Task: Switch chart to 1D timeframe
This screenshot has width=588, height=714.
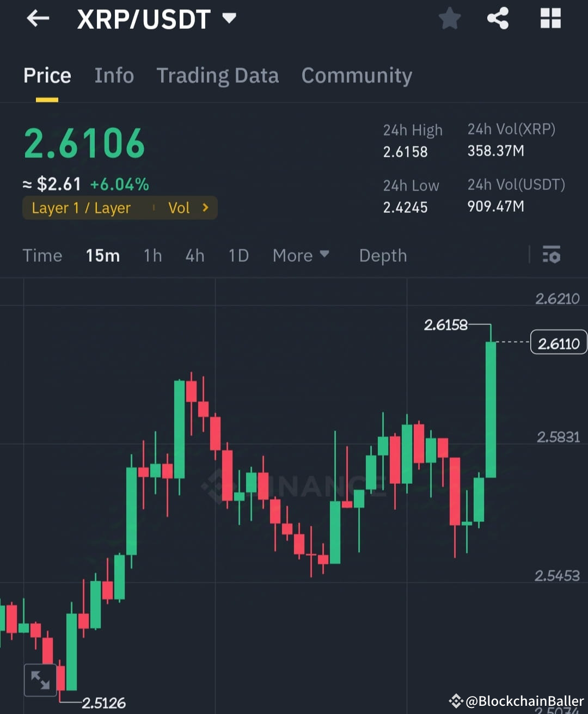Action: click(238, 255)
